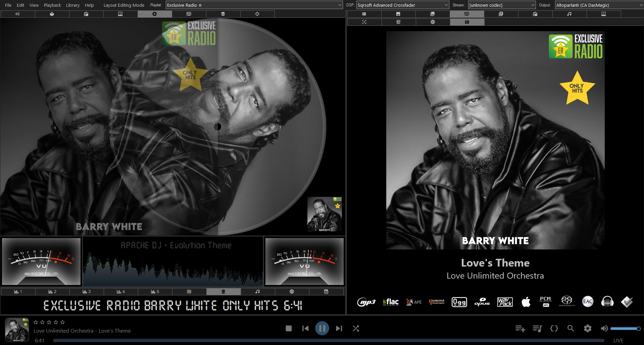Open the single image icon tab on right

coord(398,14)
